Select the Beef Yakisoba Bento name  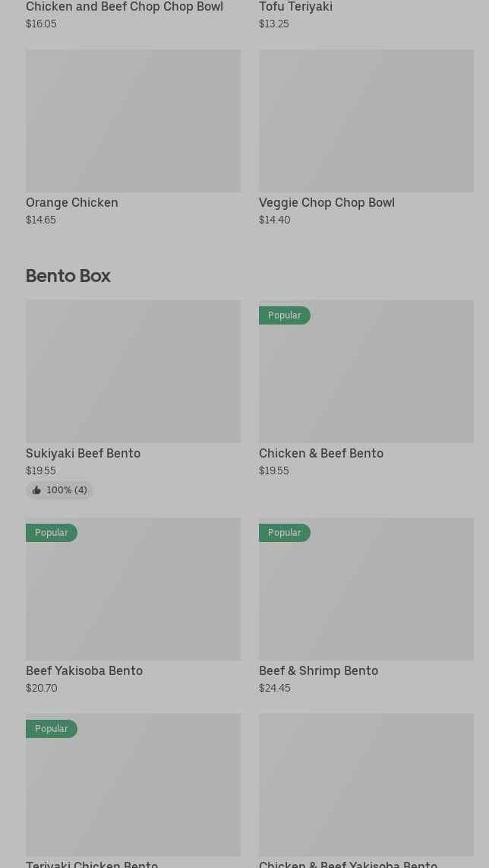[84, 670]
